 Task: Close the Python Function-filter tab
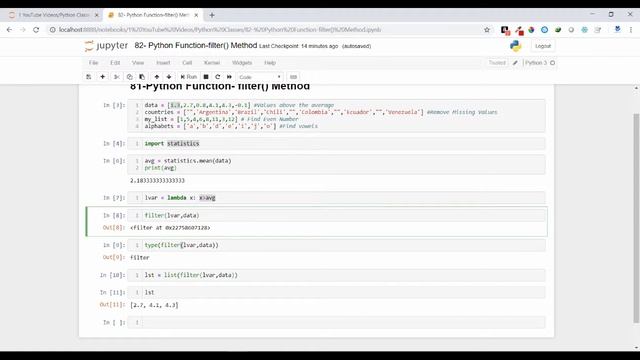point(196,15)
